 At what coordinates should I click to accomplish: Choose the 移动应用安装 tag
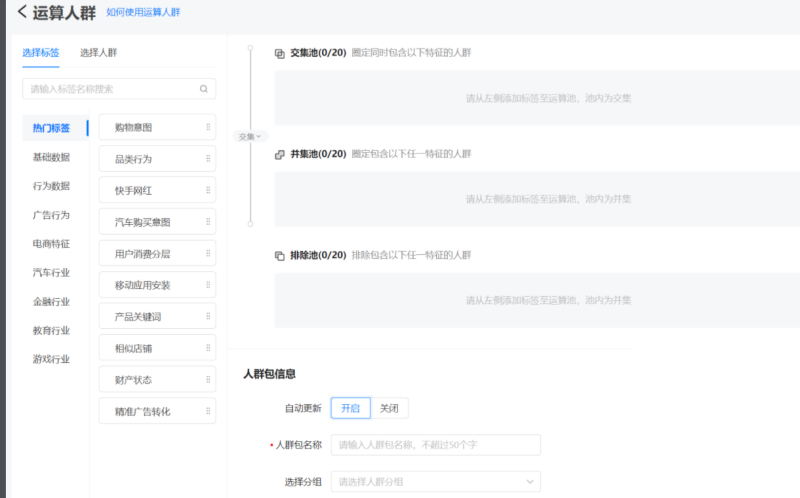point(157,285)
